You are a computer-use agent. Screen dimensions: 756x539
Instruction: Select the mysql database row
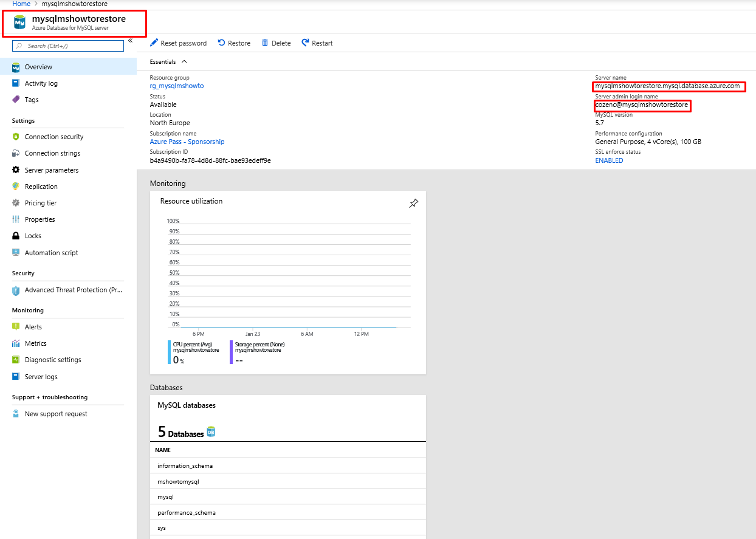(288, 496)
